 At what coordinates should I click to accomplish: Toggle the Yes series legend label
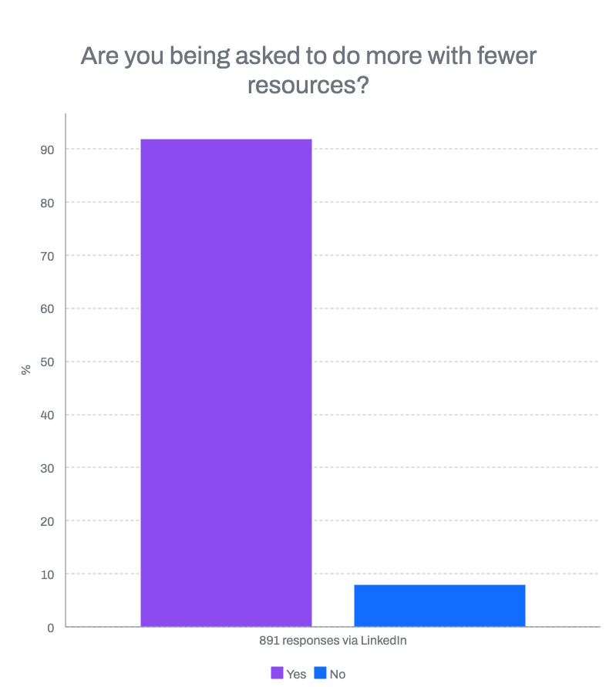point(296,674)
